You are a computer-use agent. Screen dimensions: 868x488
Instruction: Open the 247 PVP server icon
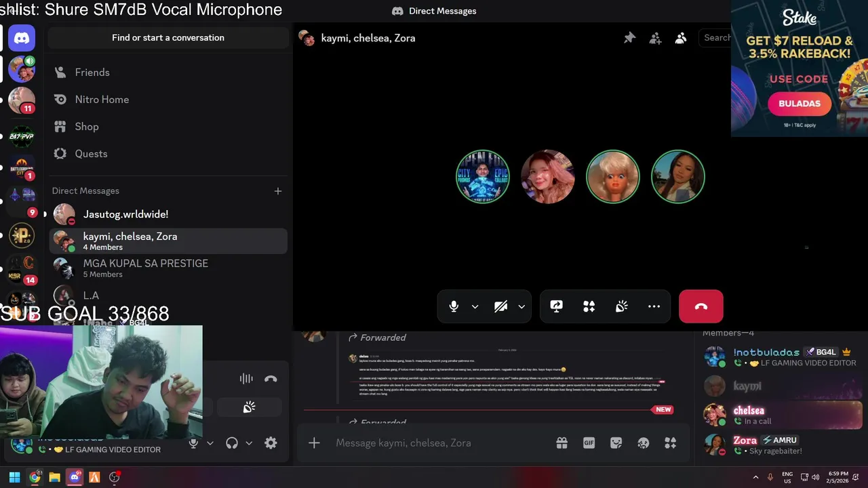point(22,136)
